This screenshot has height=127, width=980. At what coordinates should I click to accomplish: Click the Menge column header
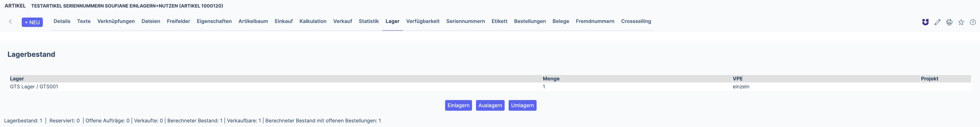pyautogui.click(x=551, y=79)
